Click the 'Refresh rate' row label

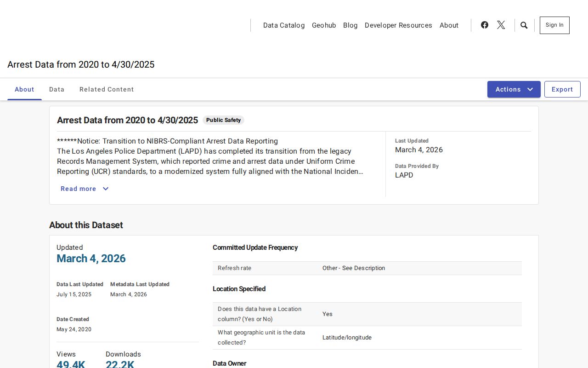[234, 268]
